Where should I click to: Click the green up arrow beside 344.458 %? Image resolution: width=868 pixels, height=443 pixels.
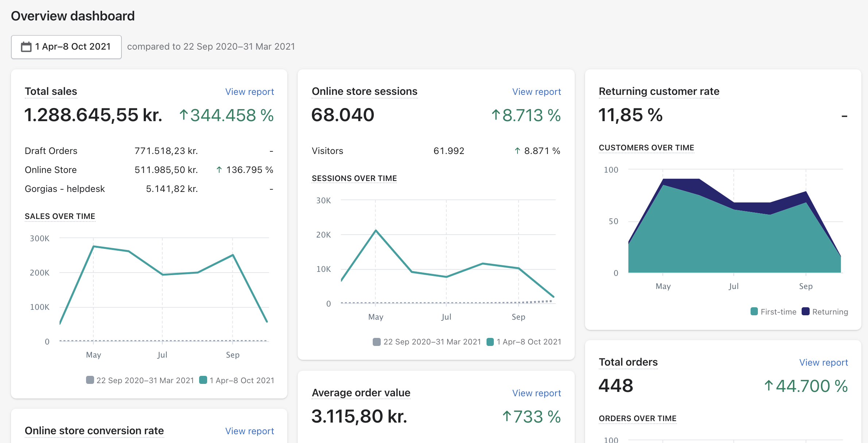coord(184,115)
